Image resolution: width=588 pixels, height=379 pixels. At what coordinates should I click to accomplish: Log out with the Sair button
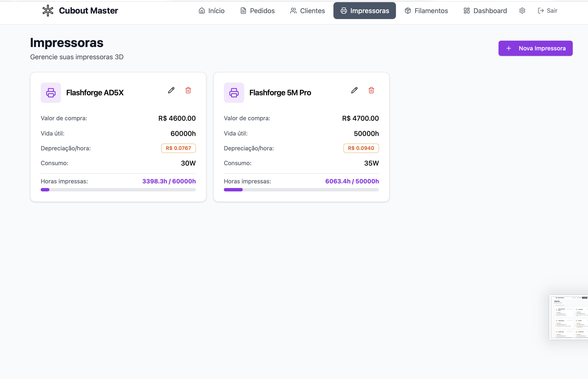click(x=548, y=11)
